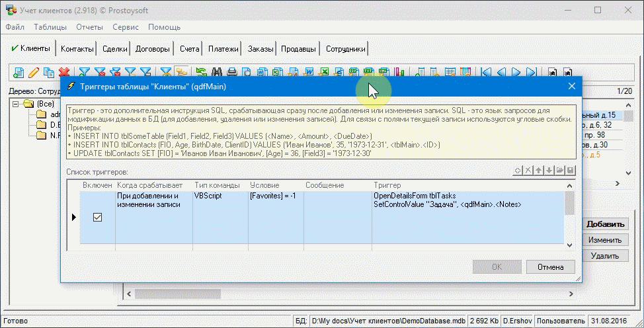
Task: Click the Условие cell with [Favorites] = -1
Action: coord(274,196)
